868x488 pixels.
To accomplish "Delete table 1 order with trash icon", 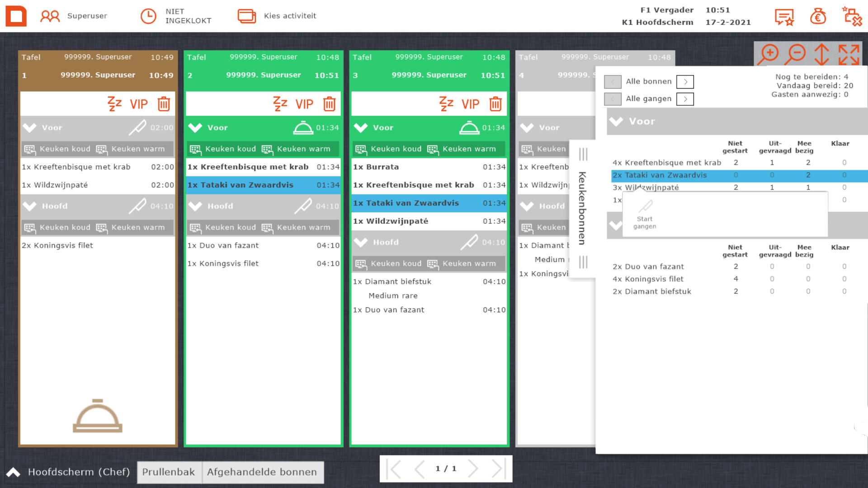I will click(164, 104).
